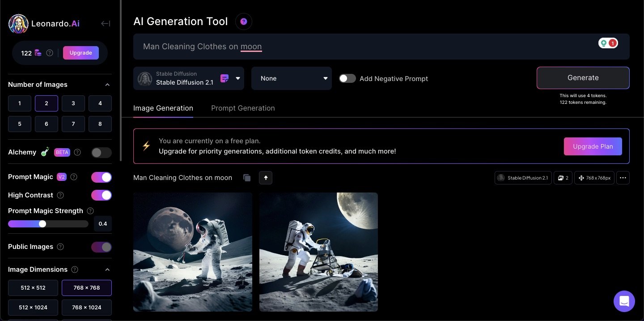The width and height of the screenshot is (644, 321).
Task: Click the prompt text input field
Action: [x=381, y=47]
